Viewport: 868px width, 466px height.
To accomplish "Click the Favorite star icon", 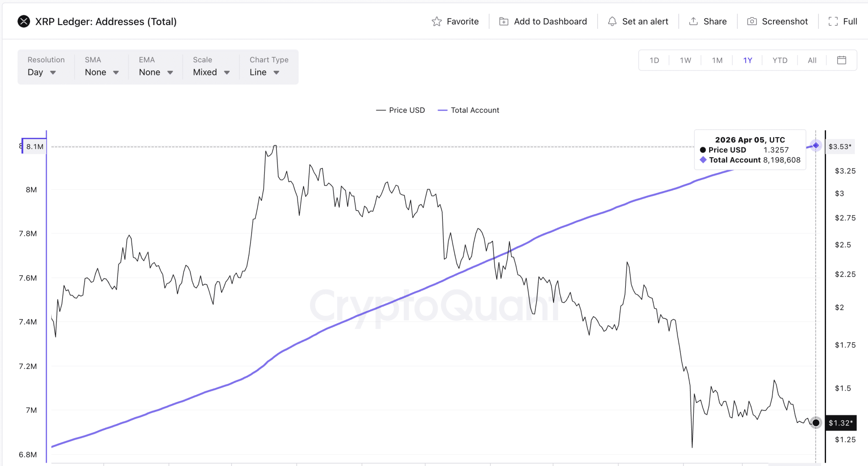I will click(437, 21).
